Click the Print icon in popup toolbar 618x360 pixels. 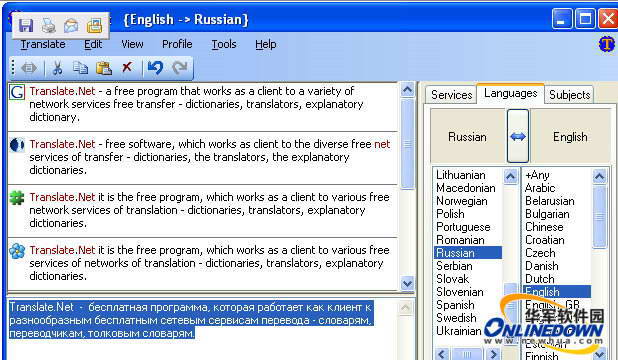(x=49, y=26)
